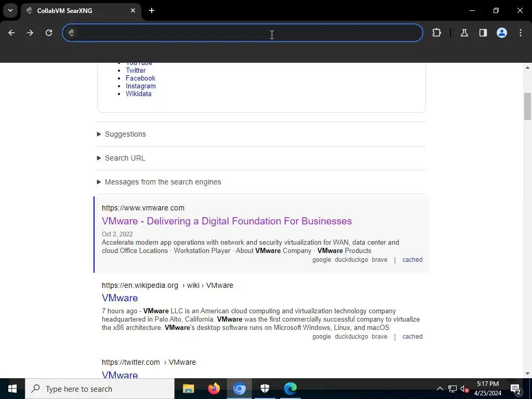Image resolution: width=532 pixels, height=399 pixels.
Task: Open more options for vmware.com result
Action: [395, 260]
